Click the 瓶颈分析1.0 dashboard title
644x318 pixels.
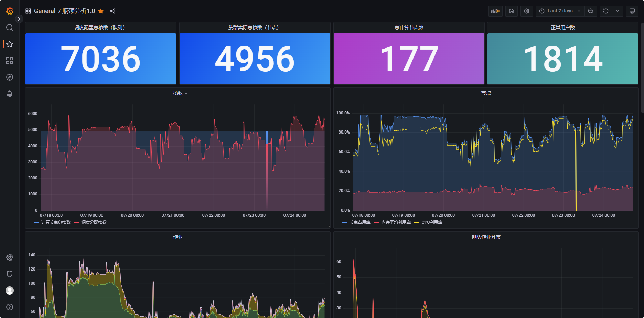pyautogui.click(x=78, y=11)
